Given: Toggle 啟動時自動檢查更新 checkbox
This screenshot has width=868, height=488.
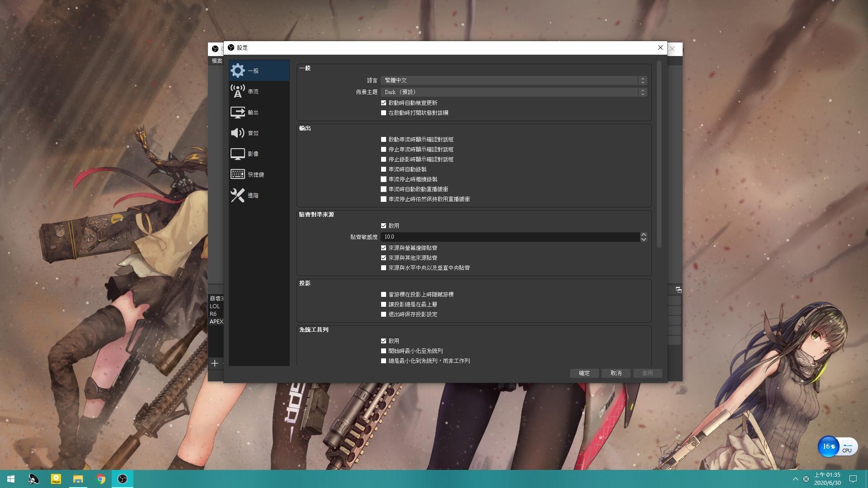Looking at the screenshot, I should point(383,103).
